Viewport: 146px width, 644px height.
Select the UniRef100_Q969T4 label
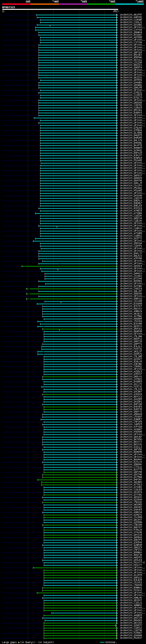[x=131, y=67]
